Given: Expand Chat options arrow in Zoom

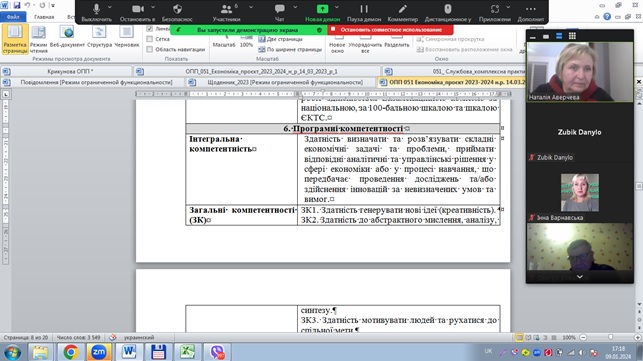Looking at the screenshot, I should (295, 7).
